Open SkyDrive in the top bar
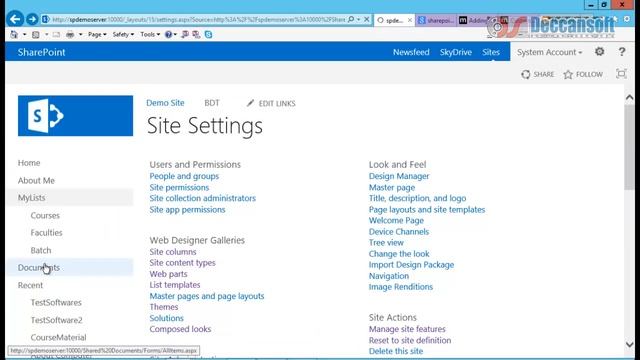Viewport: 640px width, 360px height. 456,52
